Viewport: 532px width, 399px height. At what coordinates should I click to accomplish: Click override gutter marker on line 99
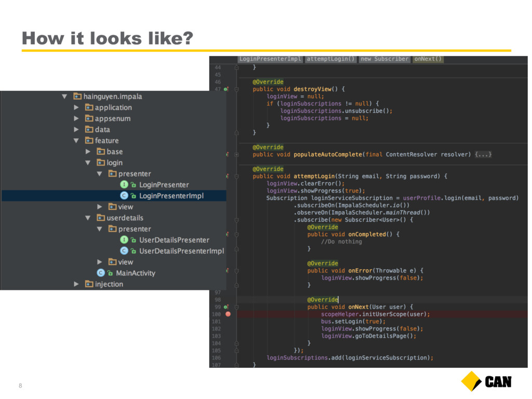[x=227, y=307]
